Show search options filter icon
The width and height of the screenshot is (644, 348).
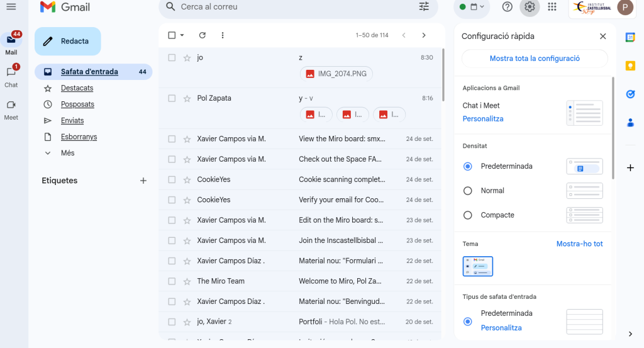pyautogui.click(x=424, y=7)
